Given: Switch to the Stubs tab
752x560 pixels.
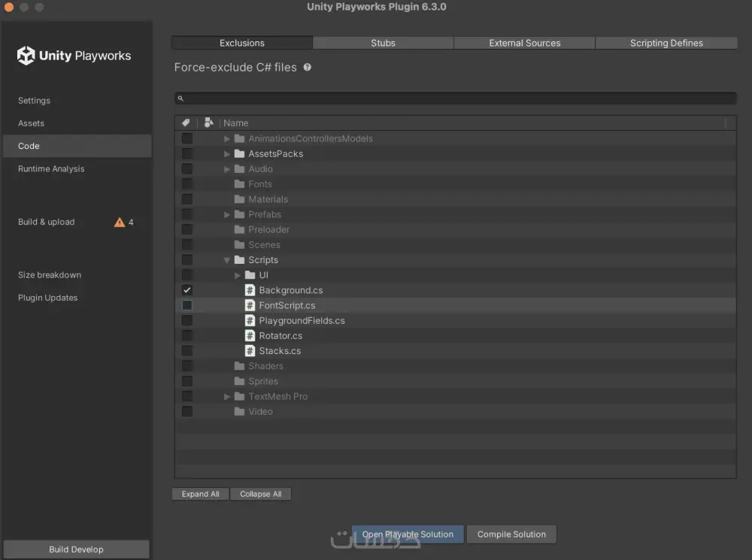Looking at the screenshot, I should 383,43.
